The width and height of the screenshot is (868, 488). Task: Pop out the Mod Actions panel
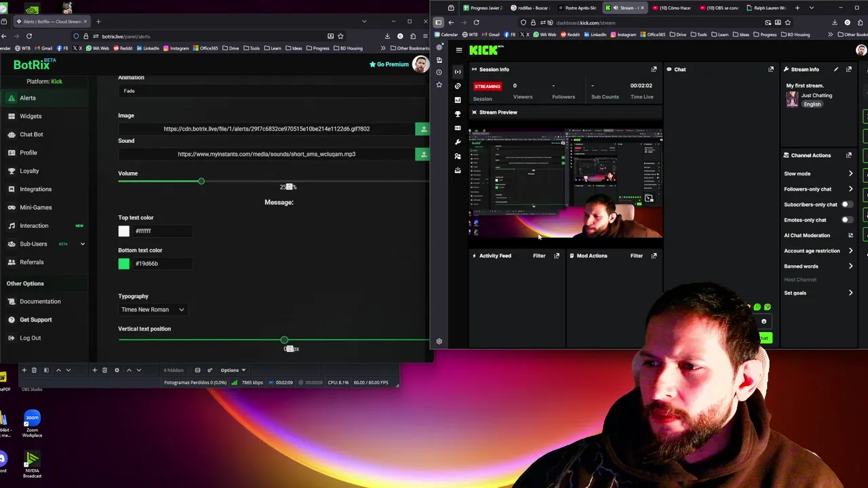click(654, 256)
